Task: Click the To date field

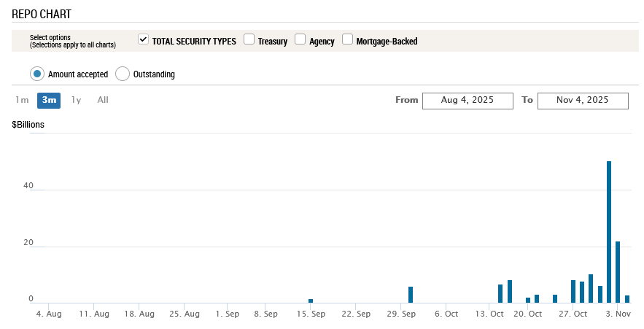Action: click(x=583, y=100)
